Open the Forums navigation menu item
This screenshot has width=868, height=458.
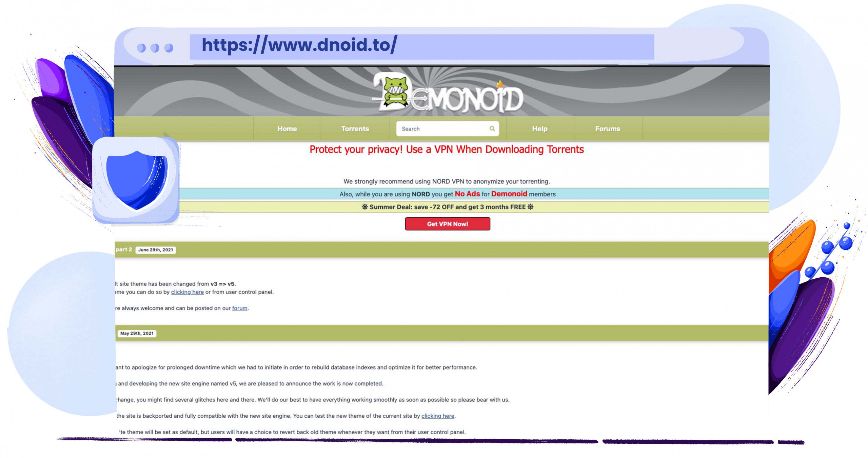coord(608,128)
